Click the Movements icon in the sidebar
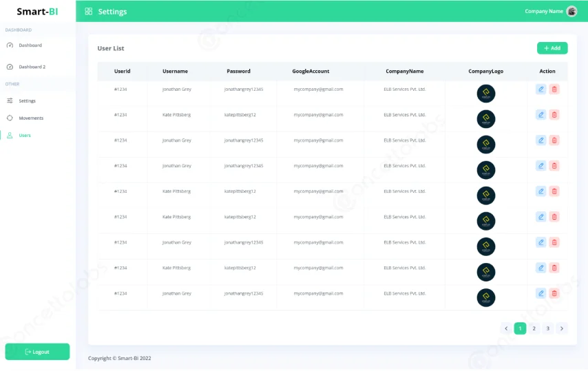Screen dimensions: 588x371 point(10,118)
